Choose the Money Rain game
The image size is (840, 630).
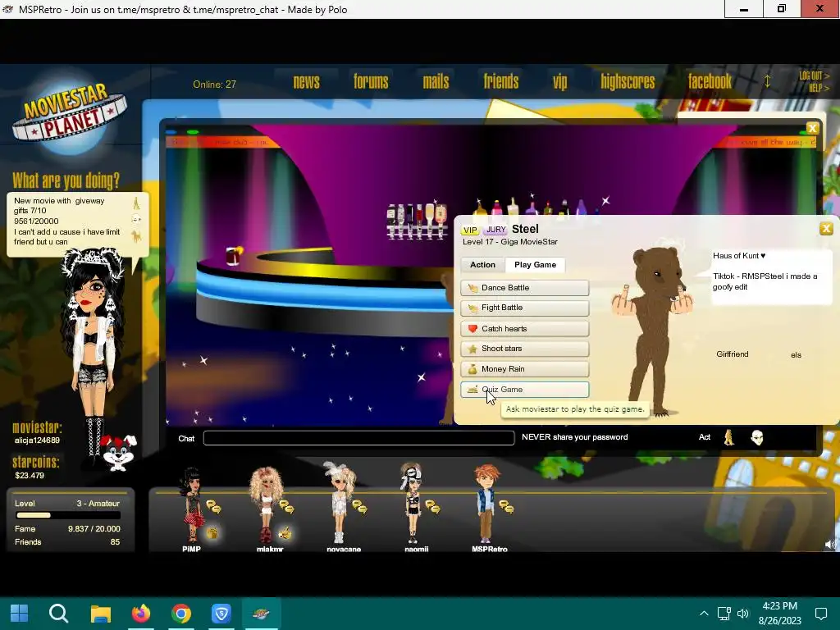click(x=524, y=369)
